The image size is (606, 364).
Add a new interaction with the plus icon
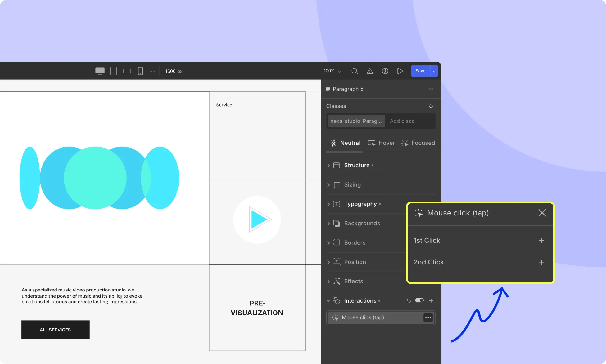[x=431, y=300]
